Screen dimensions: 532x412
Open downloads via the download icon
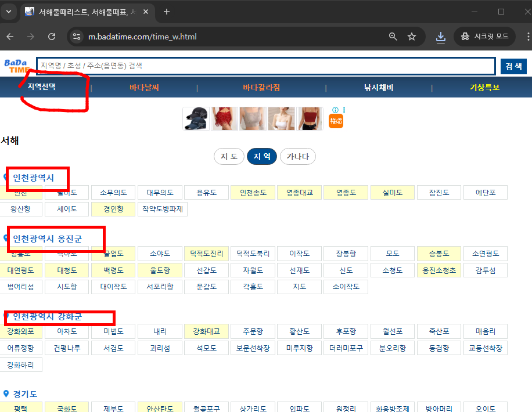[x=440, y=37]
